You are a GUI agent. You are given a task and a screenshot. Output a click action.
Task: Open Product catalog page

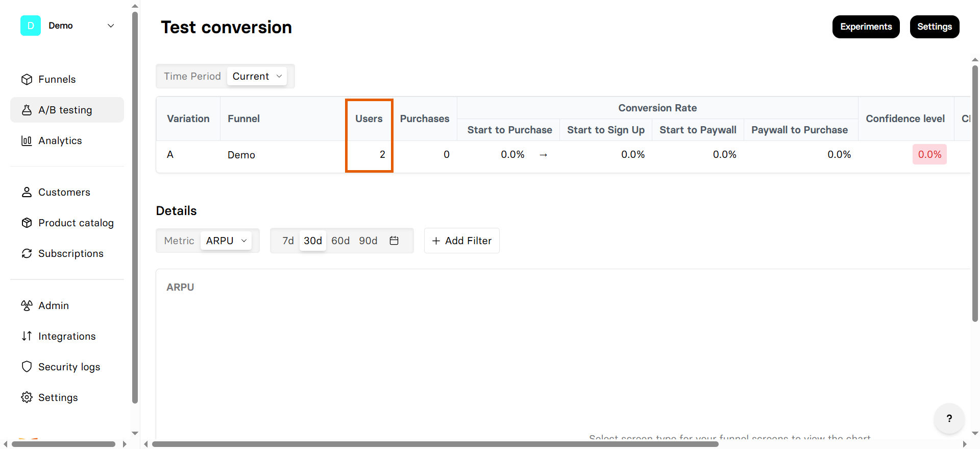click(67, 223)
